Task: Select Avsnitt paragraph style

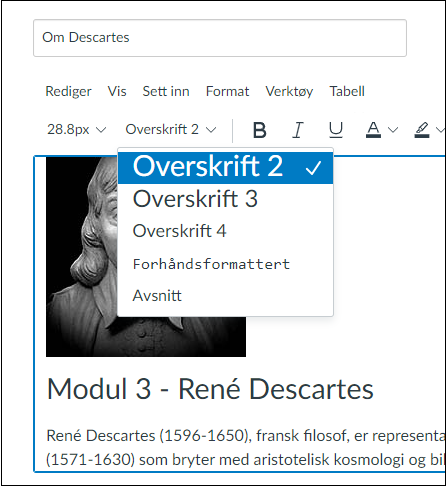Action: pos(226,296)
